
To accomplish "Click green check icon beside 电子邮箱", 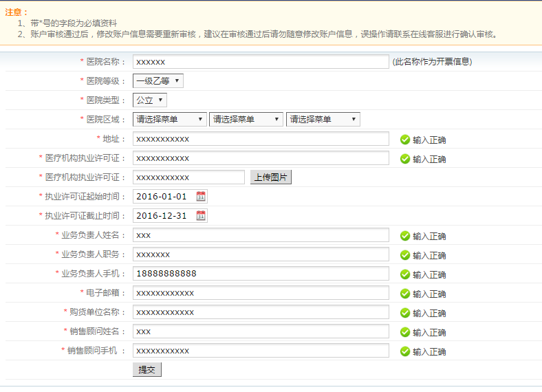I will coord(405,294).
